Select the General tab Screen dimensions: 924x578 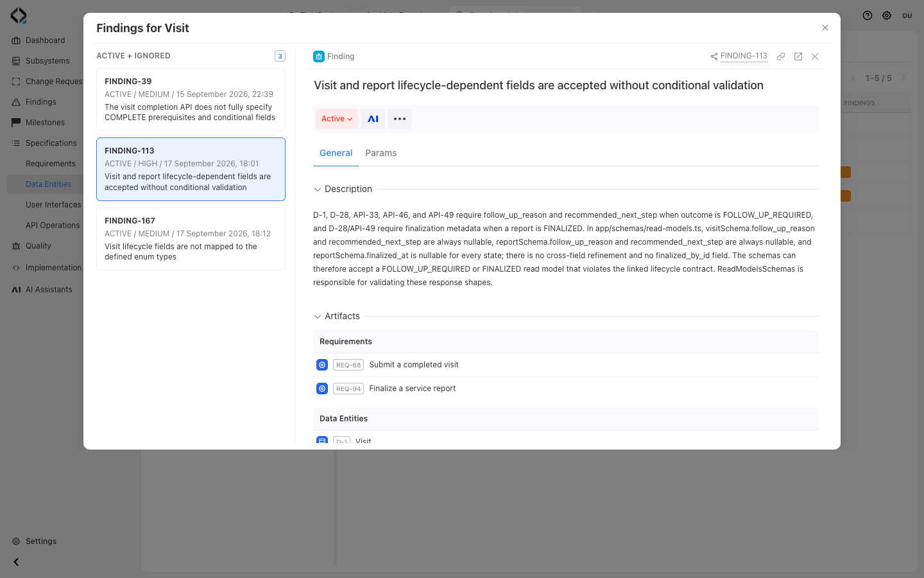click(336, 153)
